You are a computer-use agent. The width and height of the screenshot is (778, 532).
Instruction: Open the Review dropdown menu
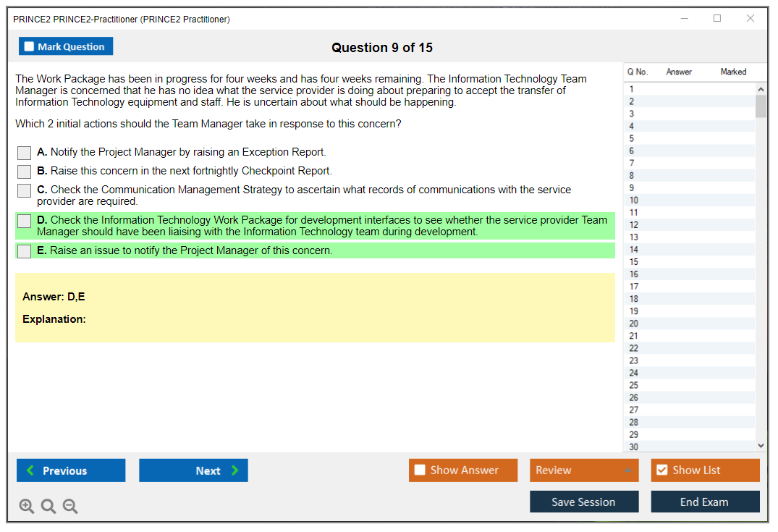click(x=583, y=470)
